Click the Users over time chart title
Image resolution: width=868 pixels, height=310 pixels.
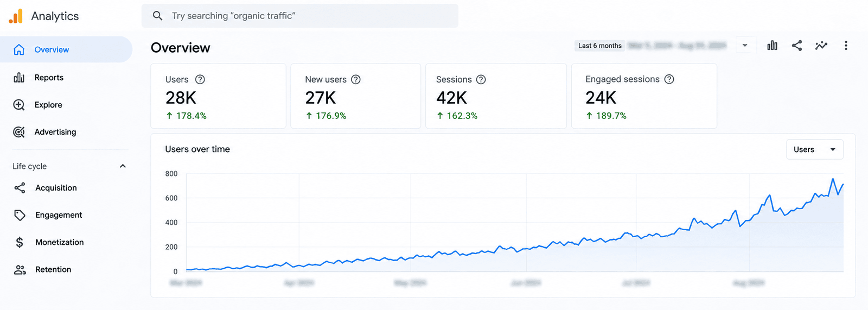tap(197, 149)
